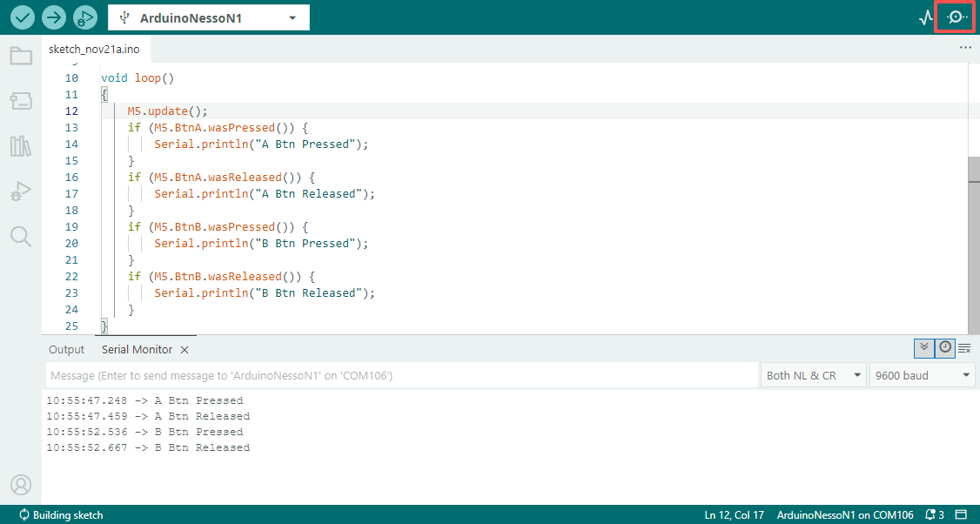Open the Serial Monitor magnifier icon

pos(957,17)
